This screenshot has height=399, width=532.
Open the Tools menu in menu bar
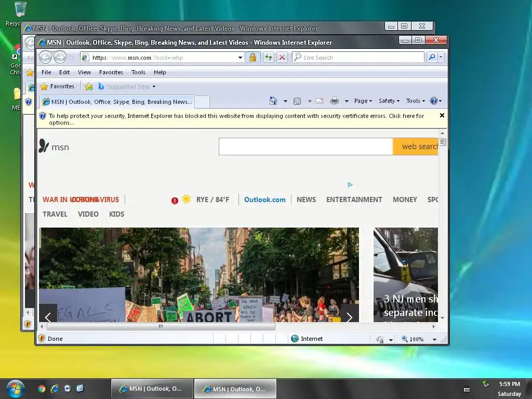coord(138,72)
